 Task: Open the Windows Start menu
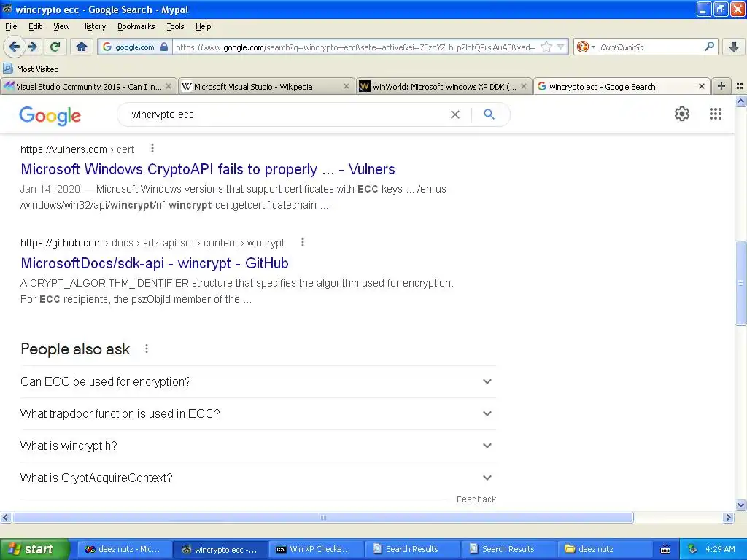34,549
